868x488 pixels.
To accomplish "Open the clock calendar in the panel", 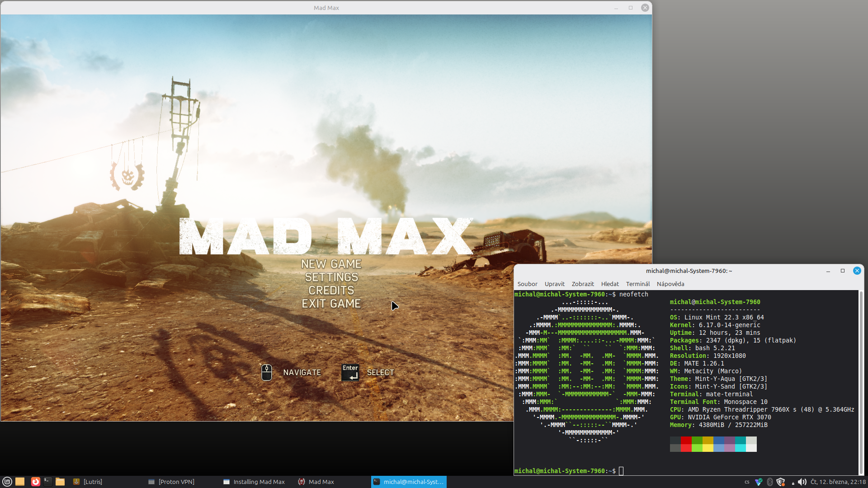I will 838,482.
